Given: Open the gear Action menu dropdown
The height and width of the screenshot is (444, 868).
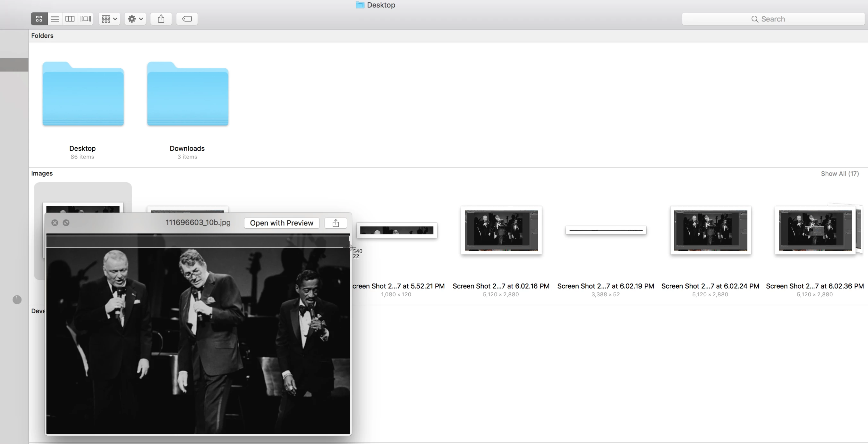Looking at the screenshot, I should coord(135,19).
